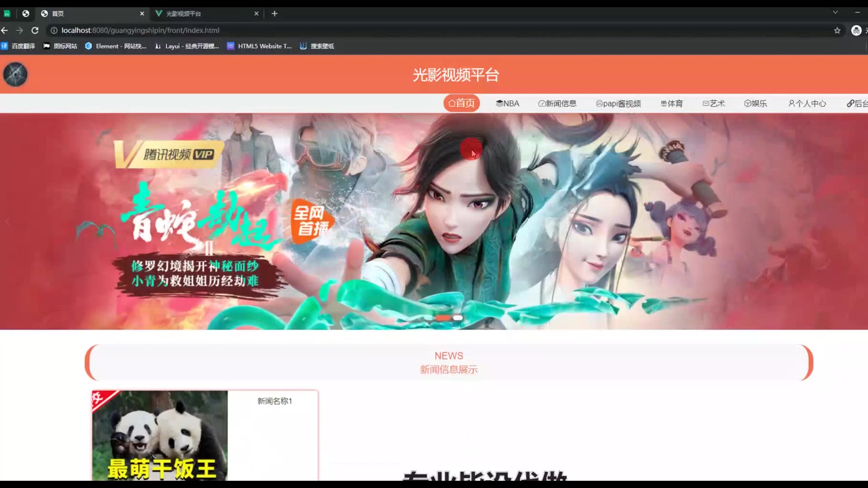Screen dimensions: 868x488
Task: Select the last carousel indicator
Action: click(x=458, y=318)
